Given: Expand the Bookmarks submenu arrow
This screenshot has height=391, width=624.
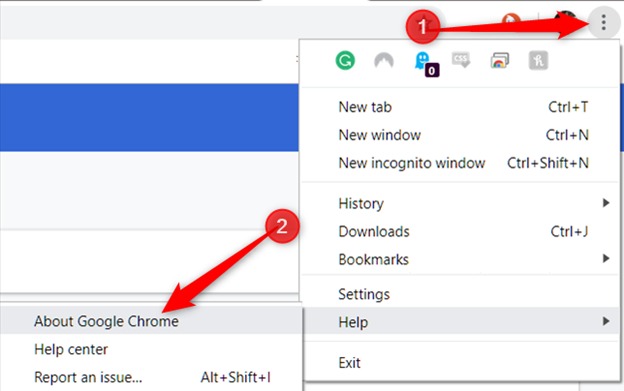Looking at the screenshot, I should coord(605,259).
